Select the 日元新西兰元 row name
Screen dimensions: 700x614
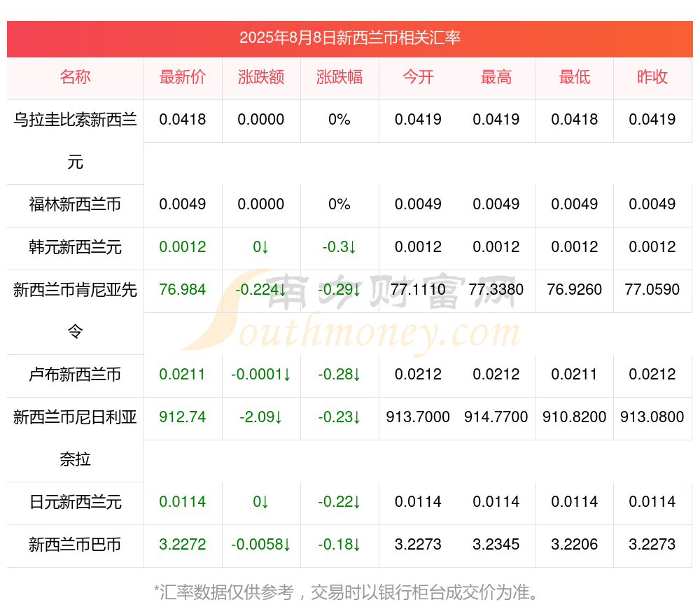(x=75, y=502)
